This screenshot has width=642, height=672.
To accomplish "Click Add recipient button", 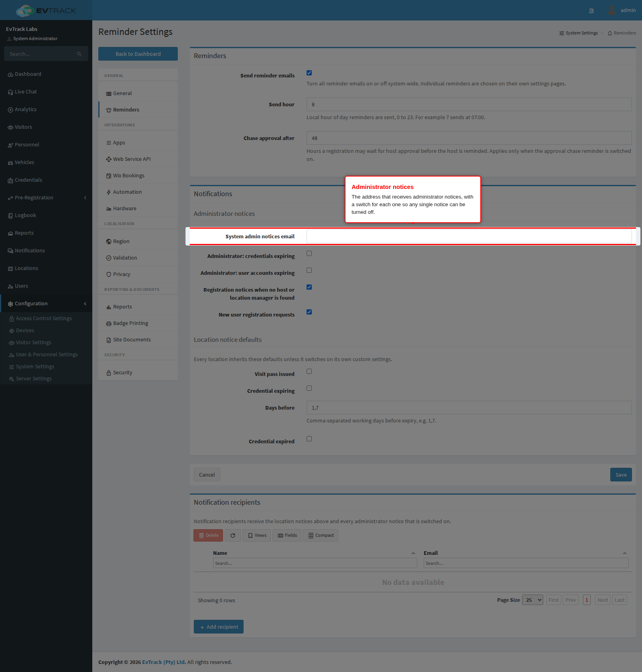I will (219, 627).
